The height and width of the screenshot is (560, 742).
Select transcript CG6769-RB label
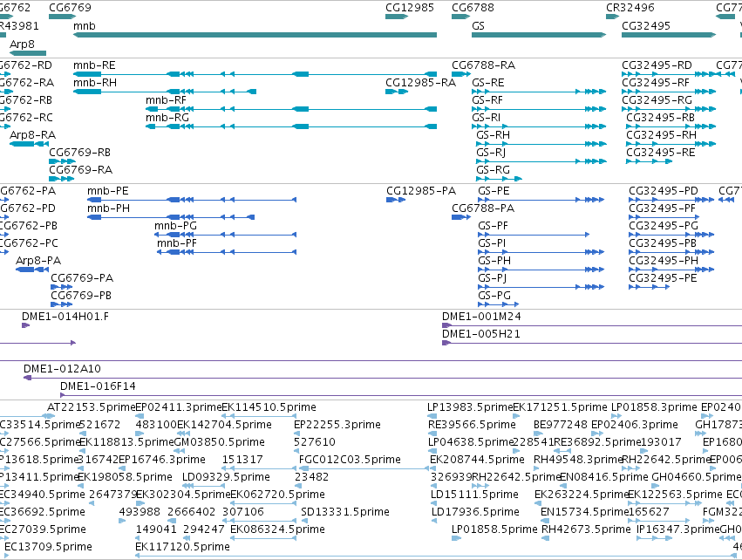(x=80, y=153)
